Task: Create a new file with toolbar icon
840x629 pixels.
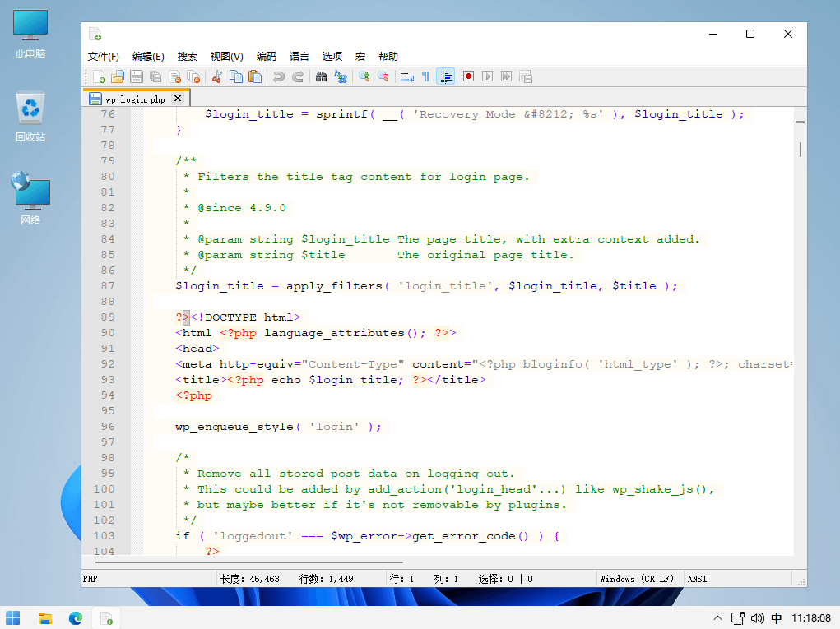Action: (99, 76)
